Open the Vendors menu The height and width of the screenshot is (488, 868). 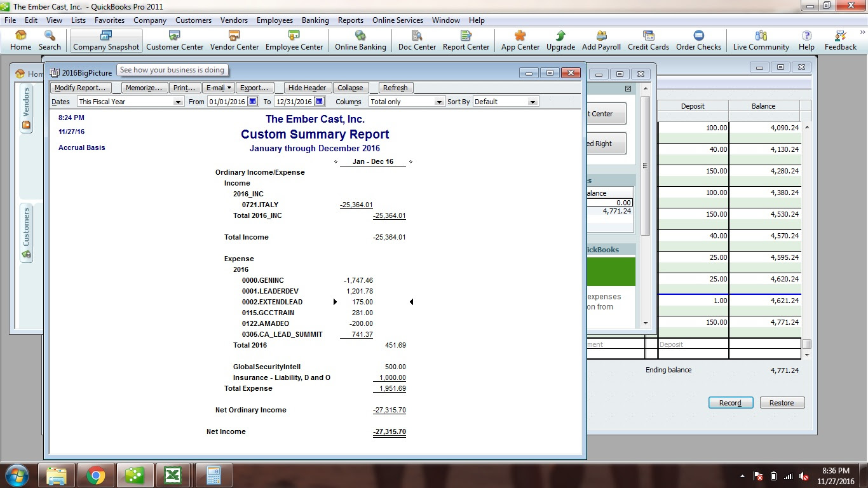(x=234, y=20)
